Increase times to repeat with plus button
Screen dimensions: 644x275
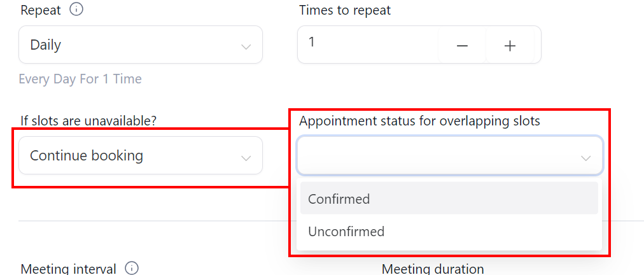(x=510, y=46)
